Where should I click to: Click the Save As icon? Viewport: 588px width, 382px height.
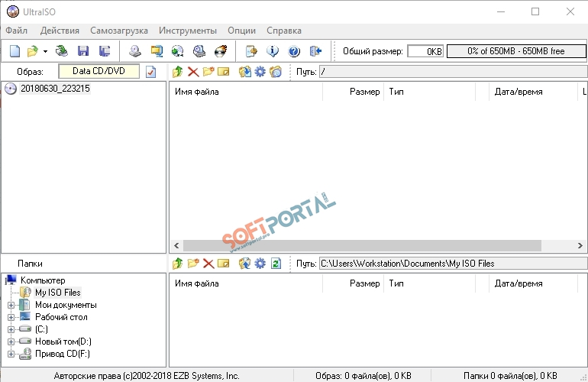[105, 51]
